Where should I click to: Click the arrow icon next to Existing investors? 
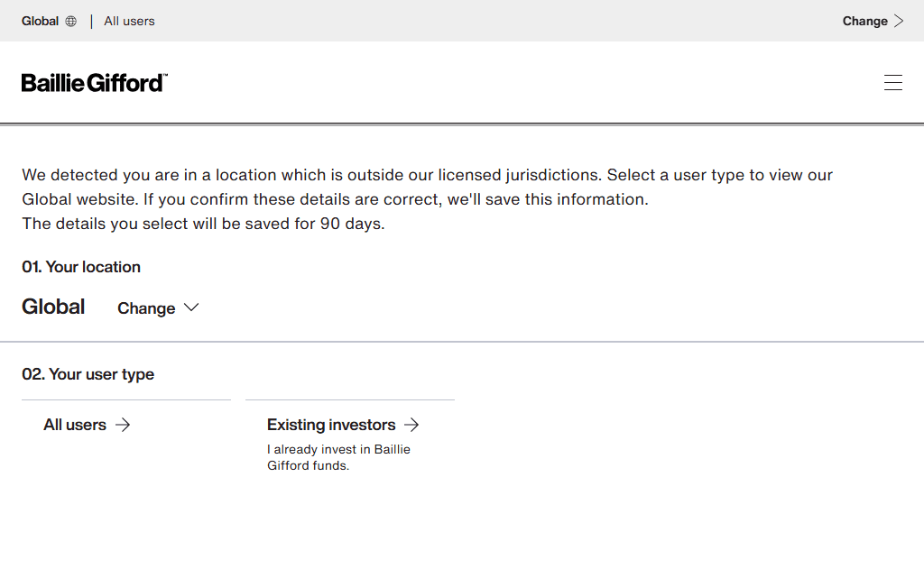point(411,425)
